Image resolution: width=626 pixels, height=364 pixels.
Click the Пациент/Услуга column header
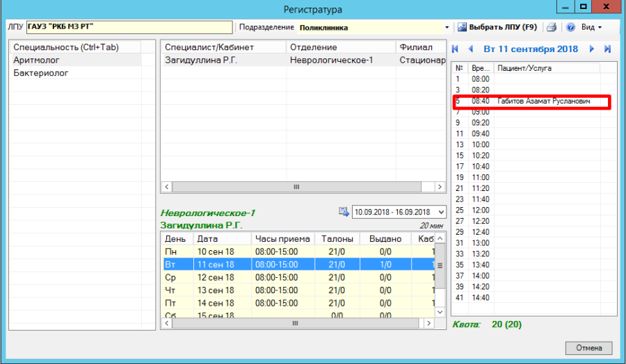point(547,68)
